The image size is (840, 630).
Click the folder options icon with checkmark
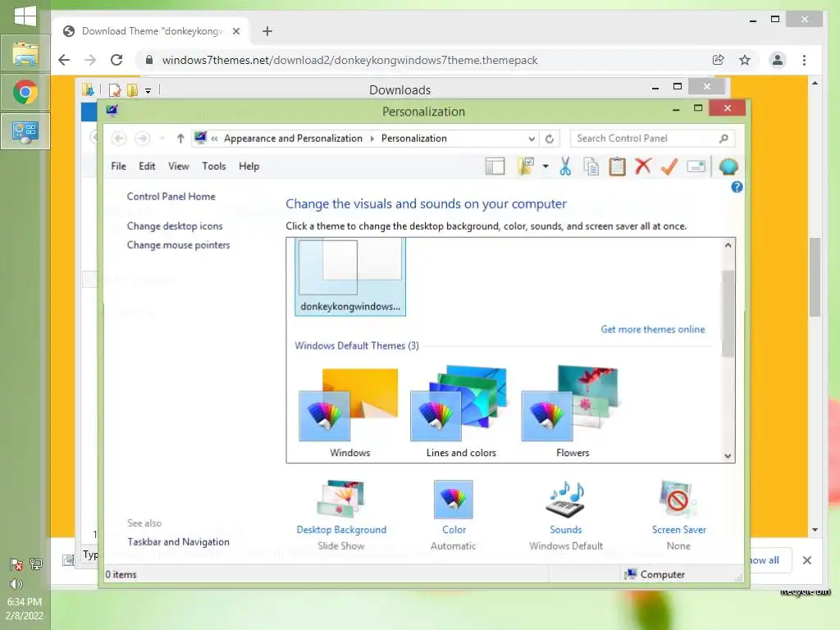tap(526, 167)
